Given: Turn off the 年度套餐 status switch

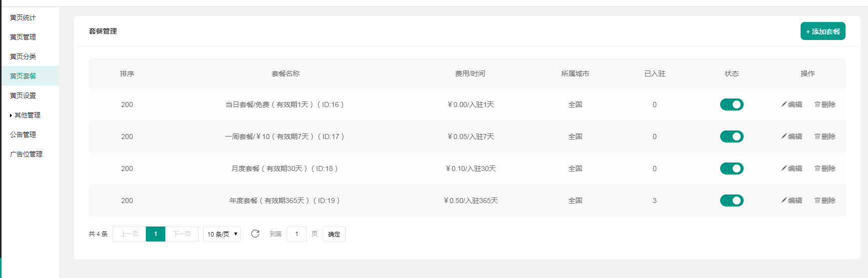Looking at the screenshot, I should (732, 200).
